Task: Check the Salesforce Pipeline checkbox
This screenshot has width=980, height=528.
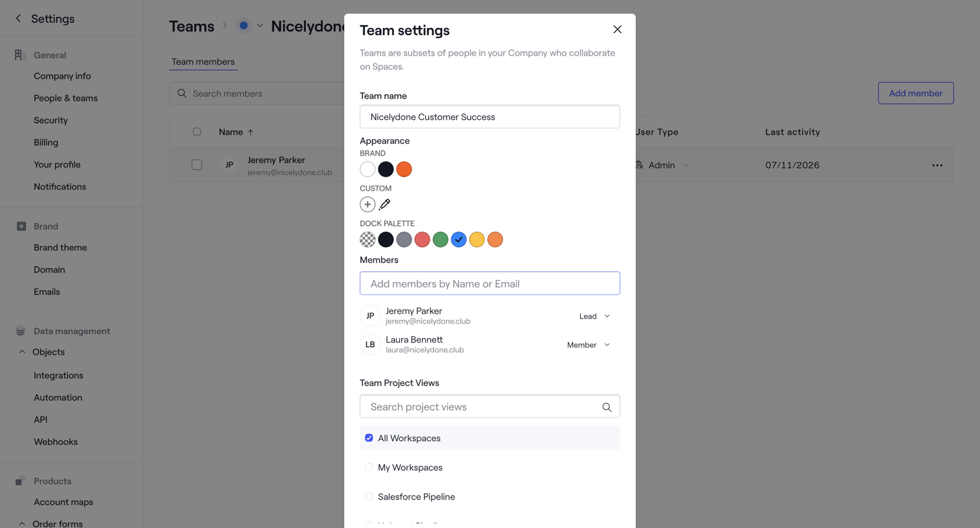Action: pos(369,496)
